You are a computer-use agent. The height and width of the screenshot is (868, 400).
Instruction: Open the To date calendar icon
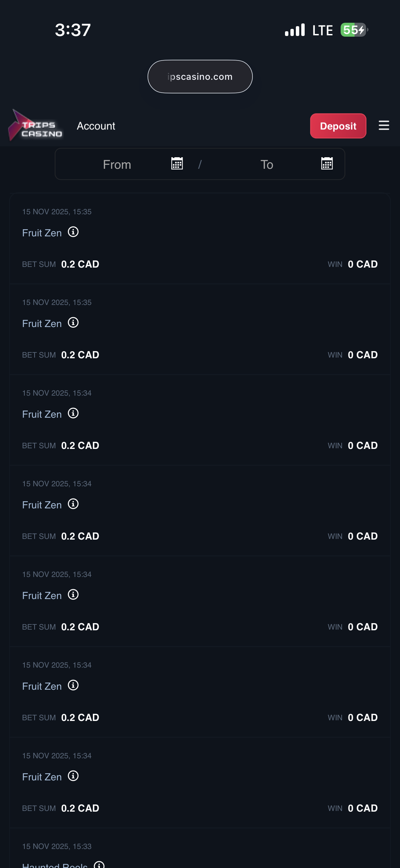[327, 163]
